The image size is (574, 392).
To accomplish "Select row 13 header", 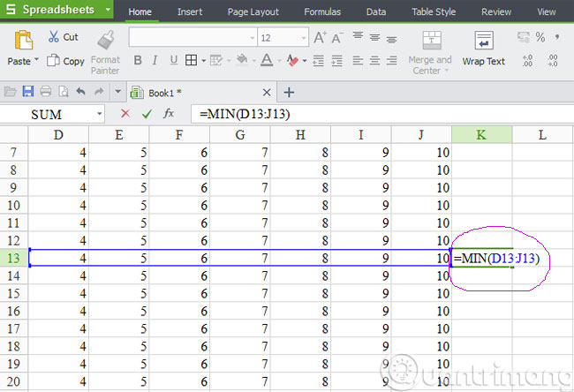I will click(x=13, y=258).
